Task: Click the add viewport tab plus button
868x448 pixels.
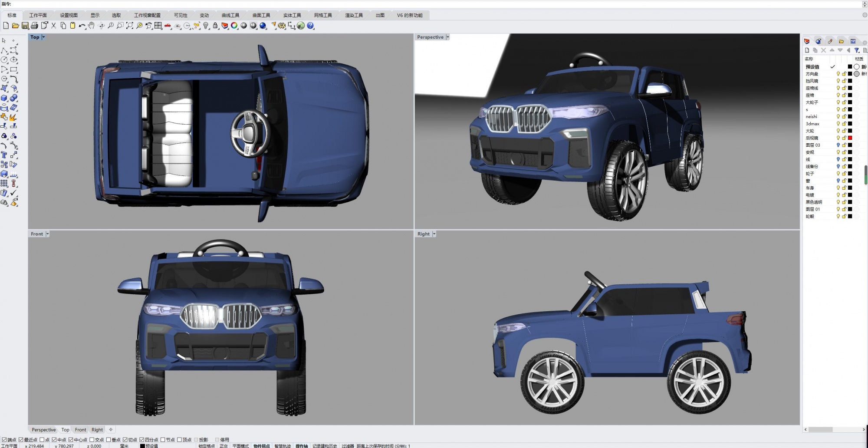Action: (x=111, y=430)
